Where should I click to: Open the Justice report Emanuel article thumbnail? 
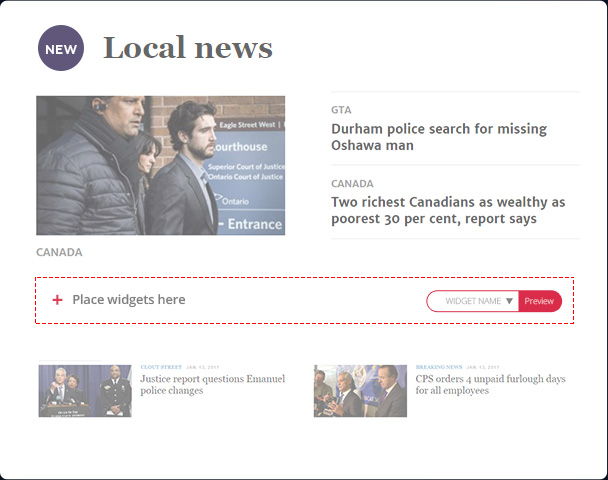(x=85, y=391)
